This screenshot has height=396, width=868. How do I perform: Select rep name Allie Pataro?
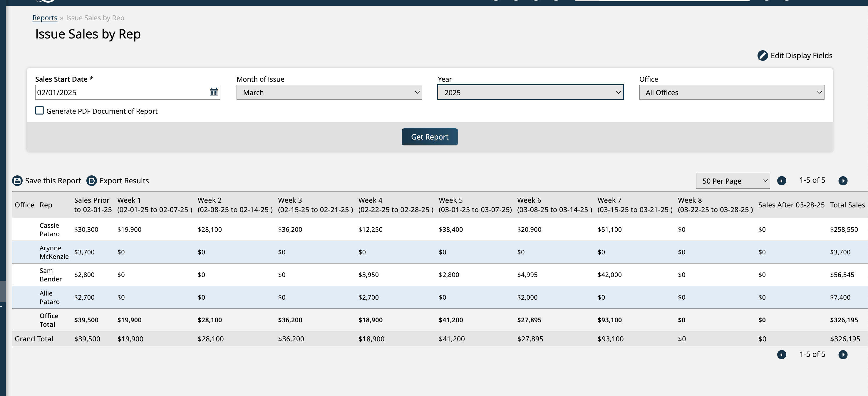coord(50,297)
